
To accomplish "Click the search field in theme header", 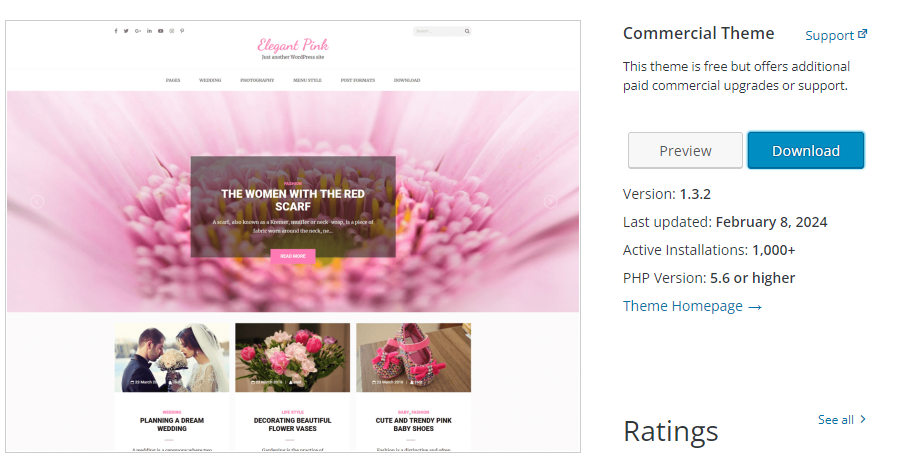I will coord(436,32).
